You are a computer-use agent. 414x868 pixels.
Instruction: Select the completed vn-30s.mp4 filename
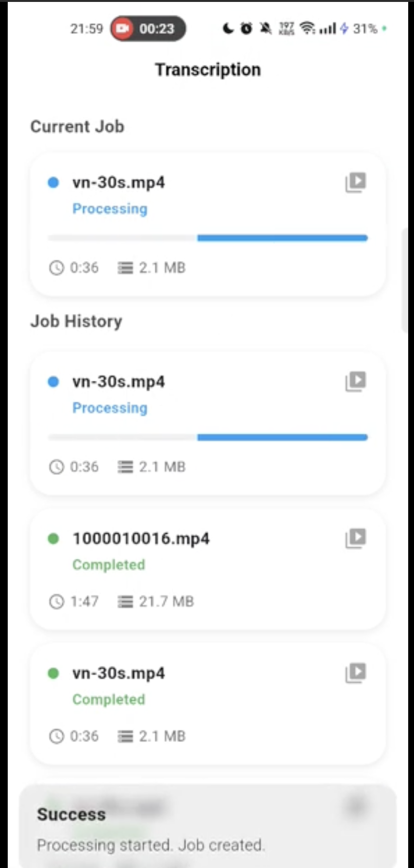118,673
